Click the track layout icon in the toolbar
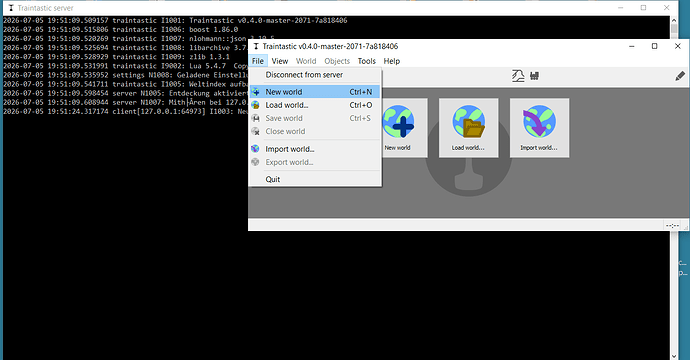 coord(518,76)
